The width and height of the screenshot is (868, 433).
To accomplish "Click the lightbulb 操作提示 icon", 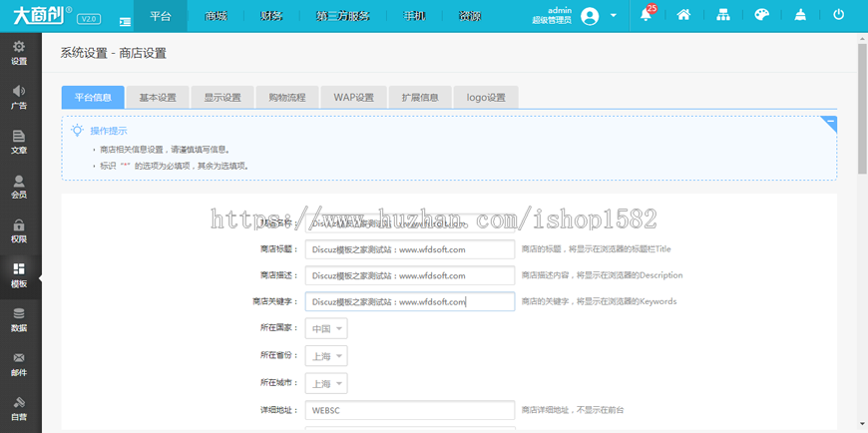I will click(x=77, y=131).
